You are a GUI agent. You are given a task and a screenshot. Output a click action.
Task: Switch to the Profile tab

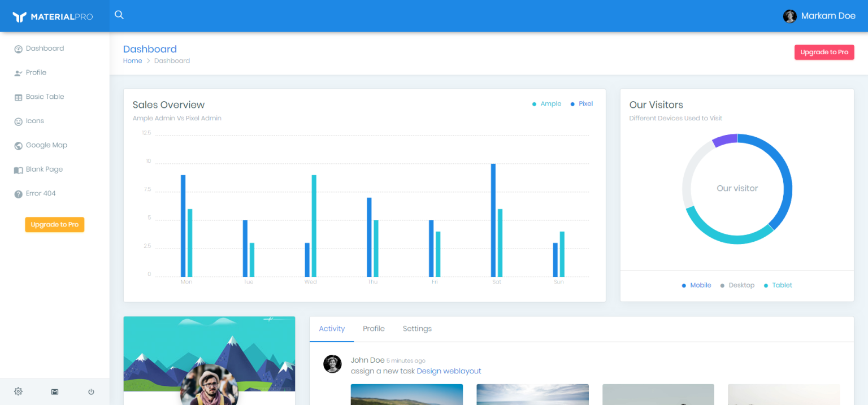[374, 328]
